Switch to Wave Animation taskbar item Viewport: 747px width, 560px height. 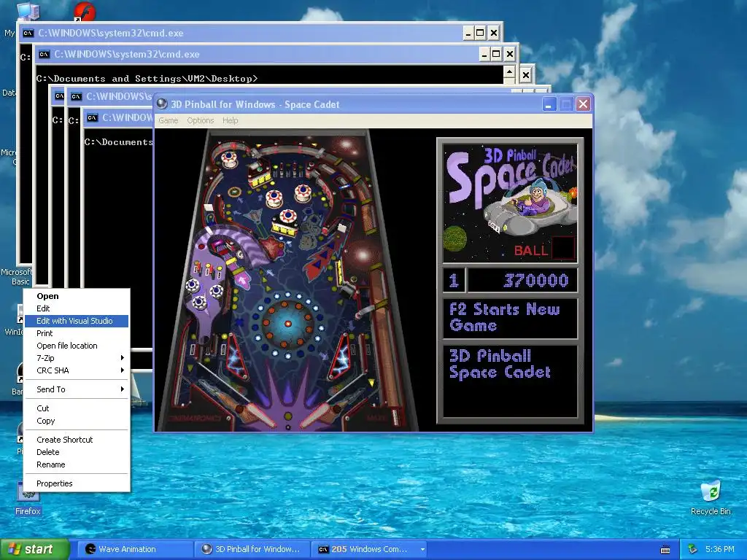(134, 550)
